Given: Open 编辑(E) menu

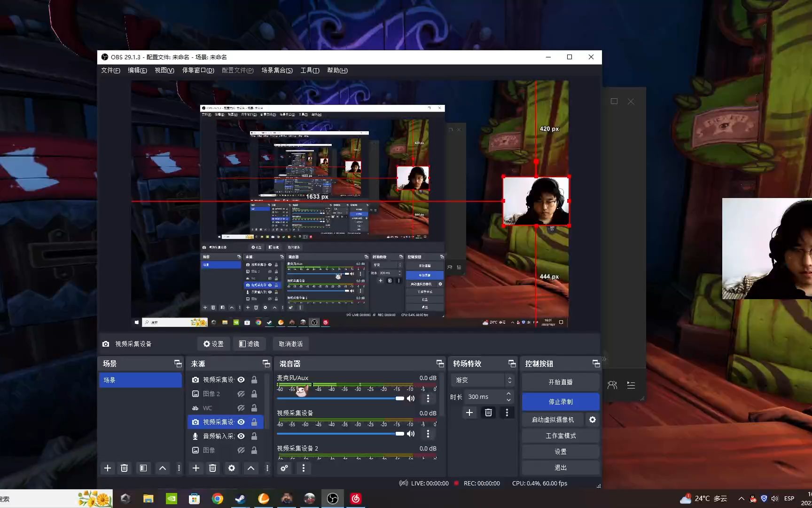Looking at the screenshot, I should click(x=137, y=70).
